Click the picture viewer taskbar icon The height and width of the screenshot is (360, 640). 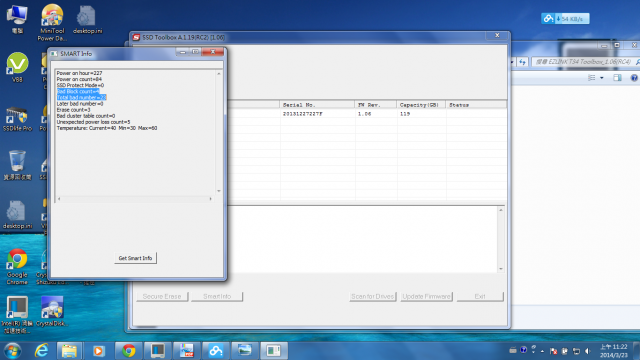[244, 351]
